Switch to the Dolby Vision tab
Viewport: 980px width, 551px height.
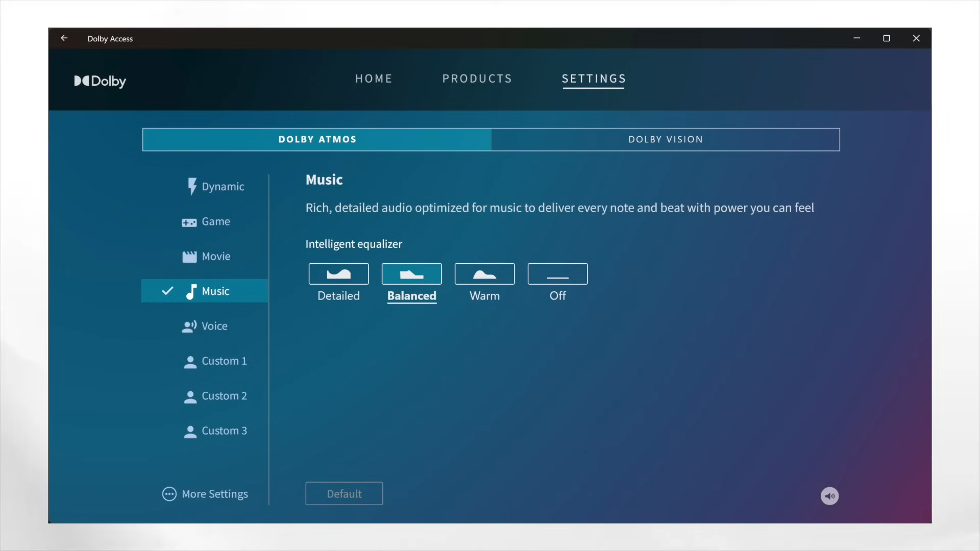pos(665,139)
